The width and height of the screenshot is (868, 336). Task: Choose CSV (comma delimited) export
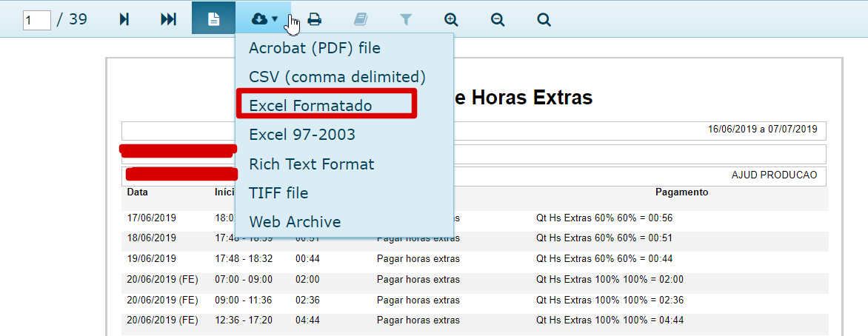click(x=337, y=77)
